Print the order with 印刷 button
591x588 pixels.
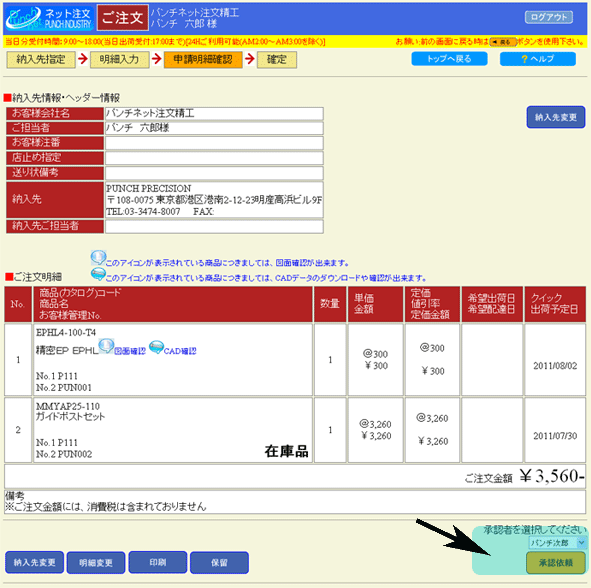[158, 562]
